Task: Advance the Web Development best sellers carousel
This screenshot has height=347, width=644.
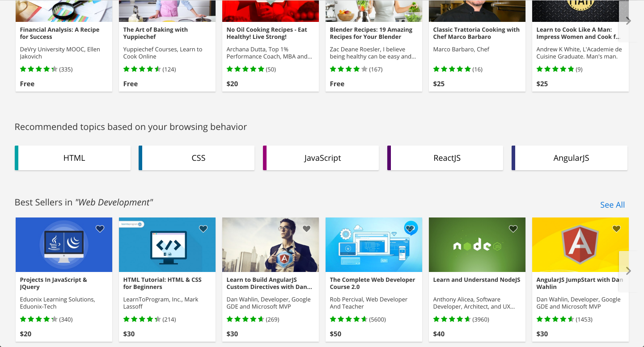Action: pyautogui.click(x=628, y=271)
